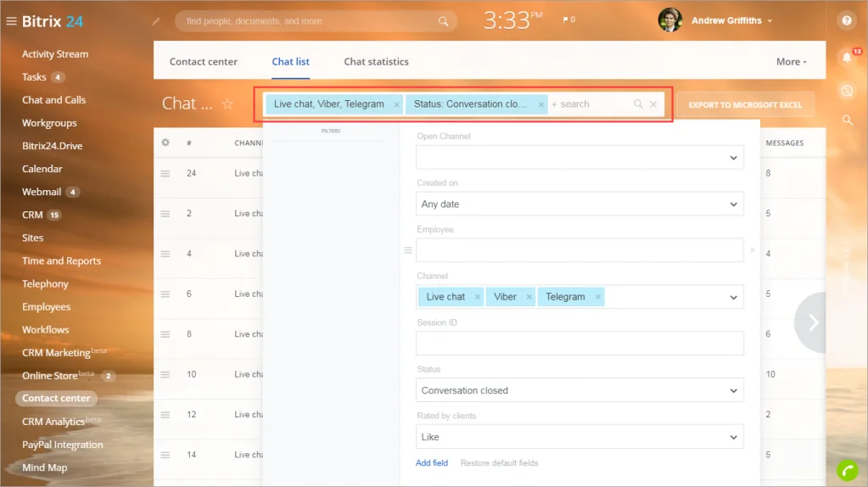Remove the Employee field from filter
The image size is (868, 487).
pyautogui.click(x=753, y=250)
